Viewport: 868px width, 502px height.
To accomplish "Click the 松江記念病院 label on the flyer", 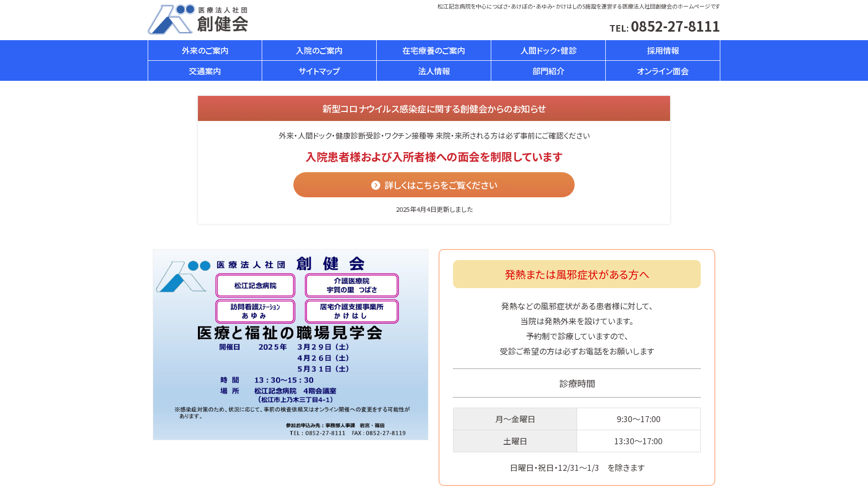I will (255, 285).
